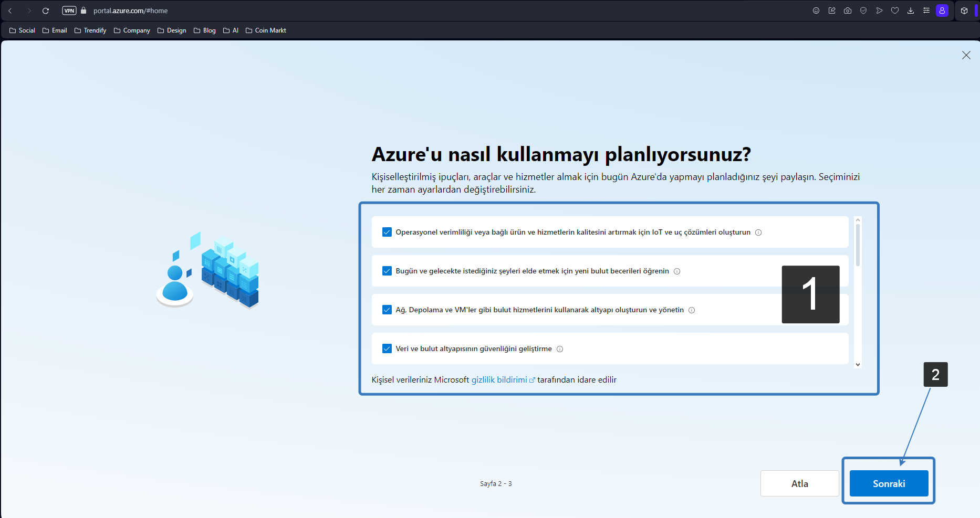Disable the Veri ve bulut altyapısının güvenliği checkbox
980x518 pixels.
pyautogui.click(x=387, y=348)
